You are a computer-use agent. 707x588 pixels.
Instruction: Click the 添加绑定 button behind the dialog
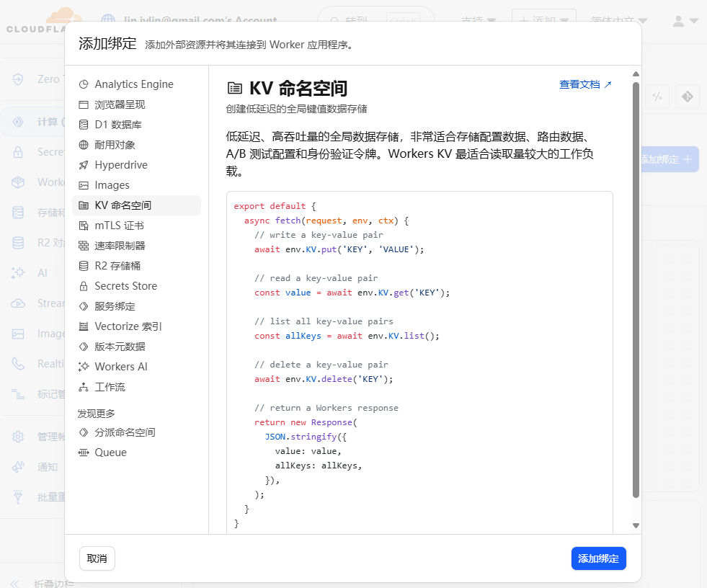pos(670,159)
